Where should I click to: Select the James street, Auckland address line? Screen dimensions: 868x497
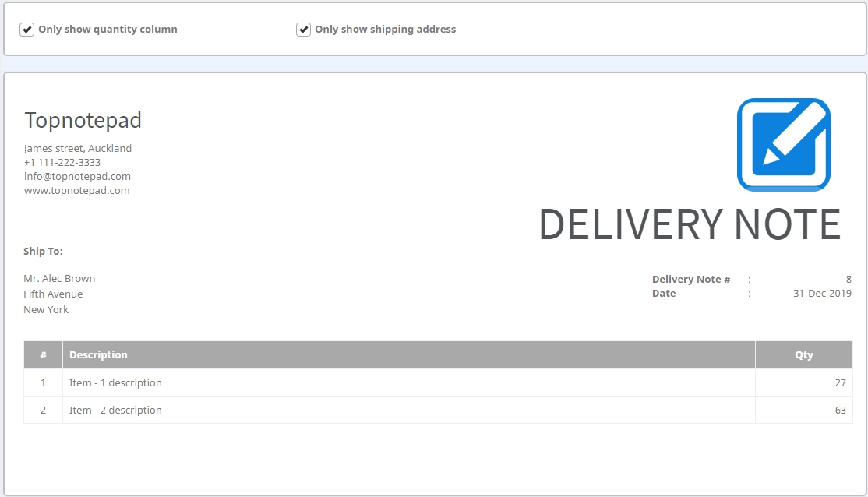[77, 148]
